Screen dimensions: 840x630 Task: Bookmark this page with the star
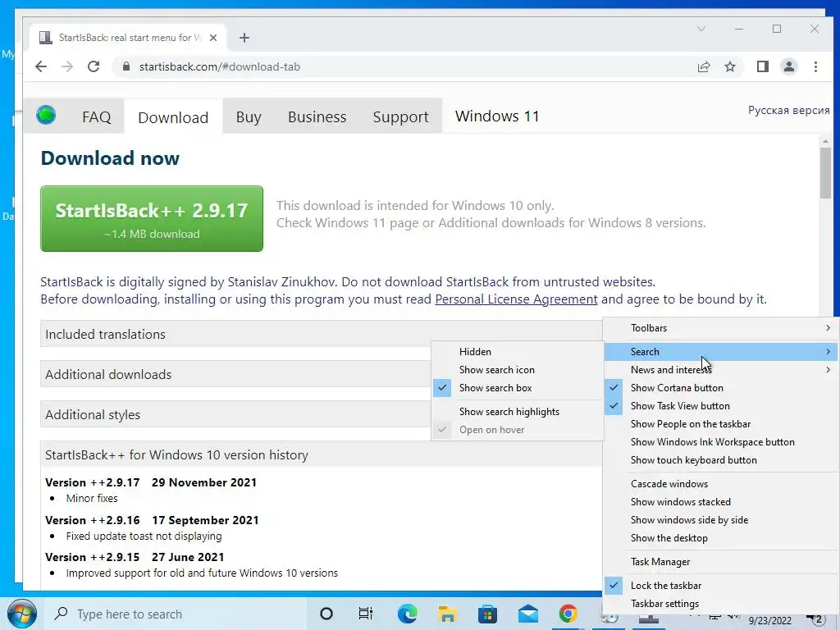pos(729,66)
